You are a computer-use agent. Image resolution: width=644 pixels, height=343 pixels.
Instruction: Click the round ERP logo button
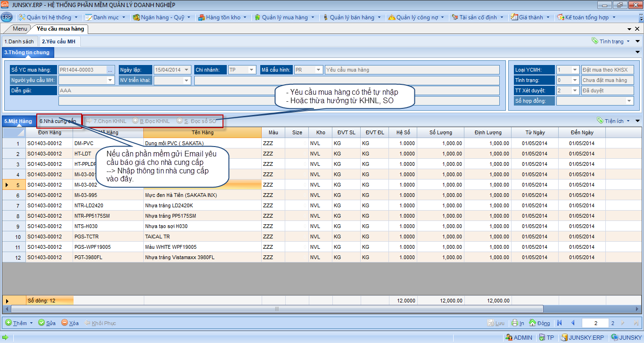[7, 17]
